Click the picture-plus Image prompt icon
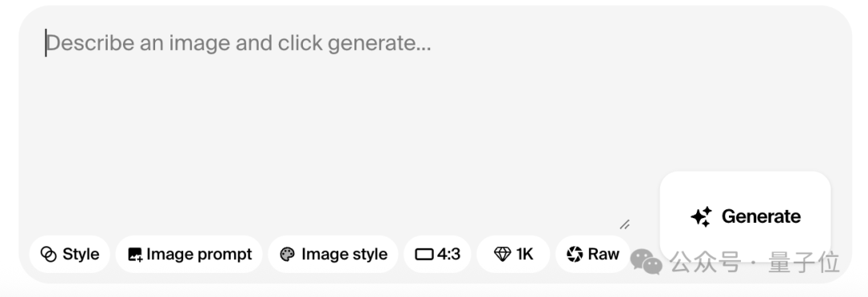 (x=135, y=254)
